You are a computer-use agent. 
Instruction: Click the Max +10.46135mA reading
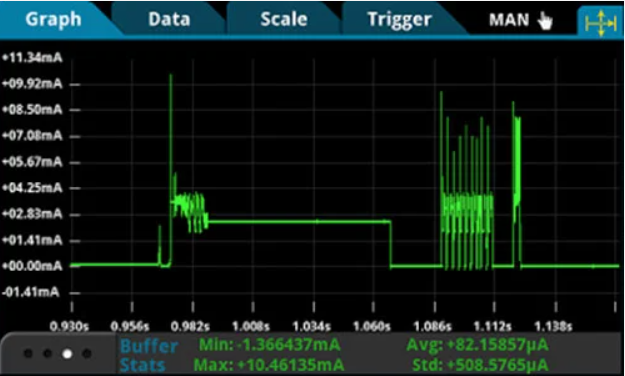(x=269, y=364)
